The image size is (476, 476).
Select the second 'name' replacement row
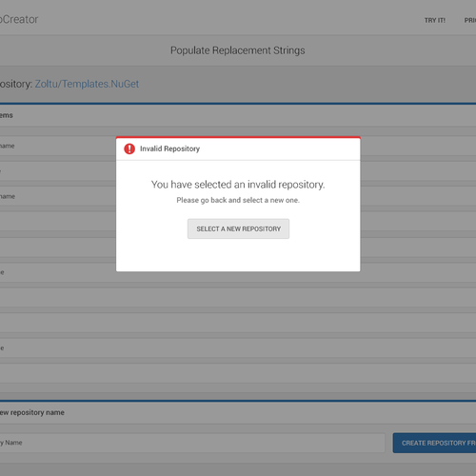(58, 196)
